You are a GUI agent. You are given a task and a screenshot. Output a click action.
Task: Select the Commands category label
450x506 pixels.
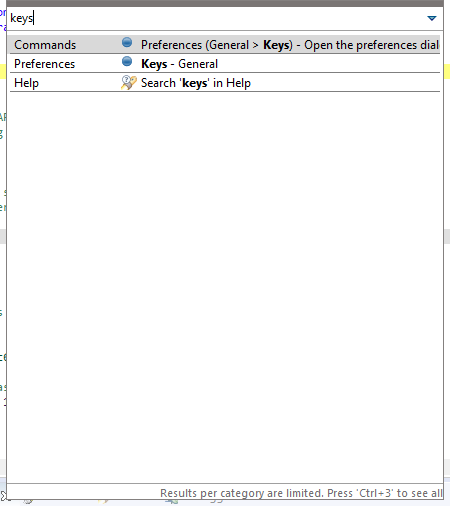point(45,45)
